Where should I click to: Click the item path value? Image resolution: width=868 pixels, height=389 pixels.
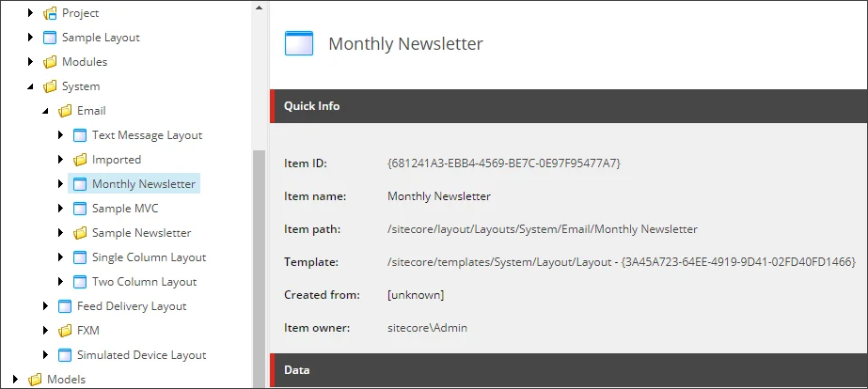pyautogui.click(x=543, y=229)
